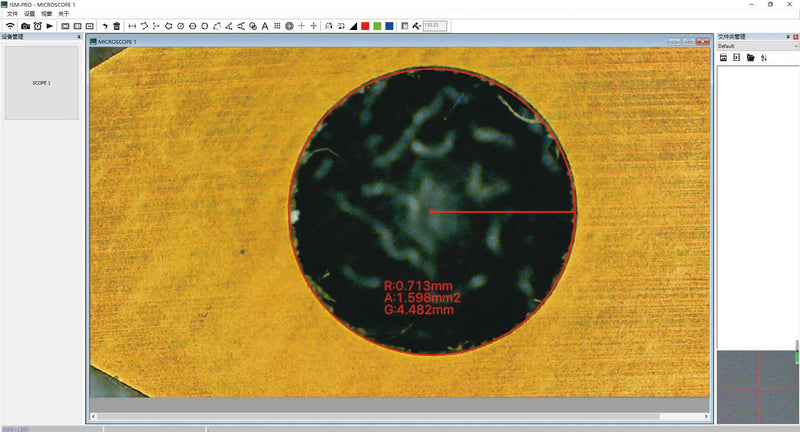Image resolution: width=800 pixels, height=432 pixels.
Task: Select the blue color swatch
Action: point(389,26)
